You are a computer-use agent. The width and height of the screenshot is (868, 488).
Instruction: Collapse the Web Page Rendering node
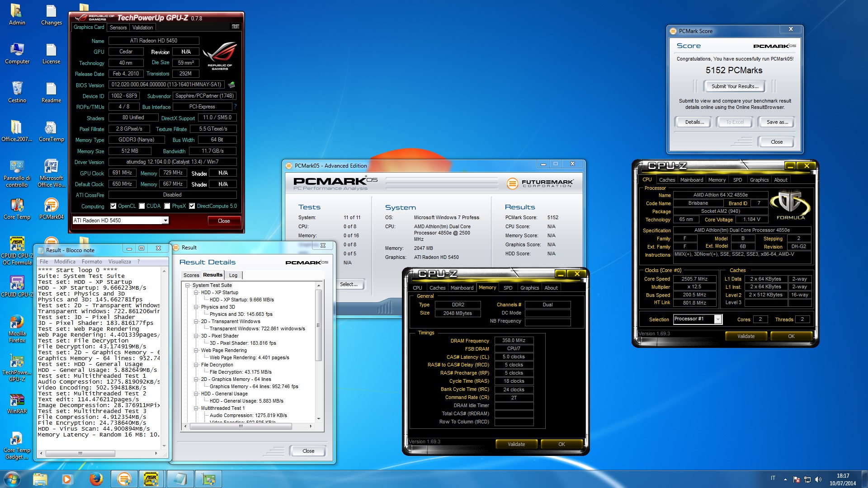coord(196,350)
